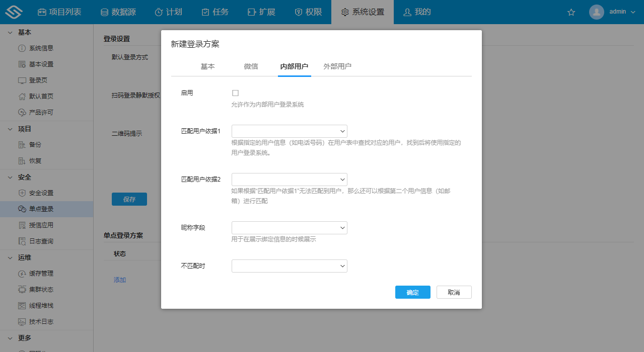
Task: Open the 匹配用户依据1 dropdown
Action: pos(289,131)
